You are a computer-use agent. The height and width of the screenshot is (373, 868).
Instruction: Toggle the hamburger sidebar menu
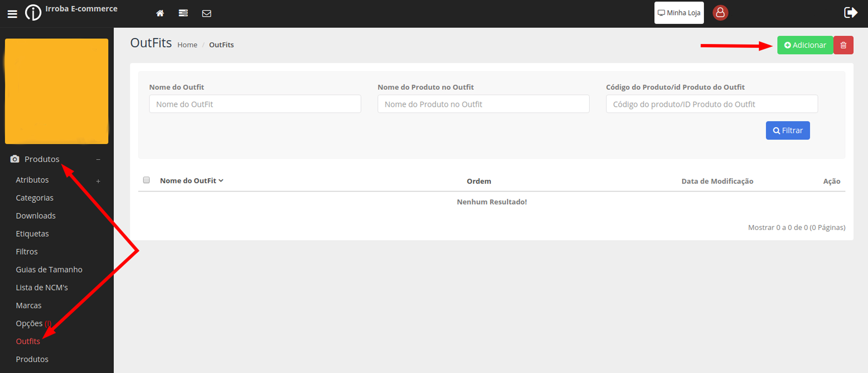[12, 14]
